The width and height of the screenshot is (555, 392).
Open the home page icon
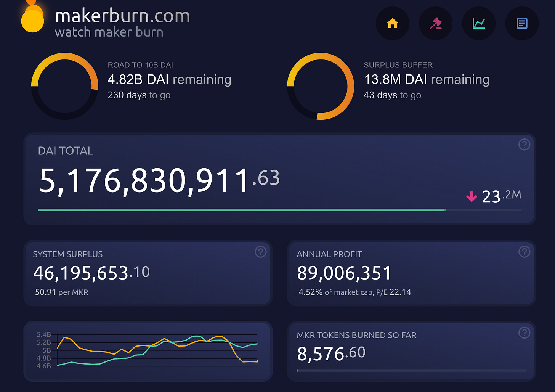pos(392,24)
